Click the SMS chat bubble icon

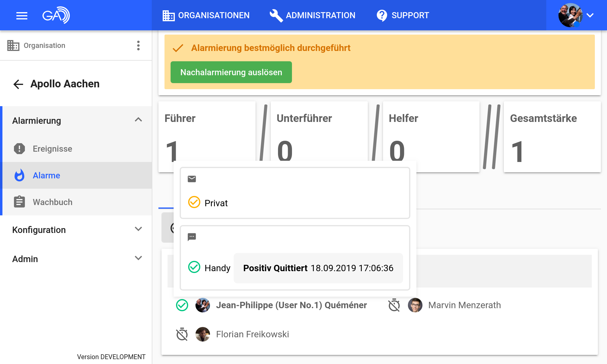tap(192, 237)
